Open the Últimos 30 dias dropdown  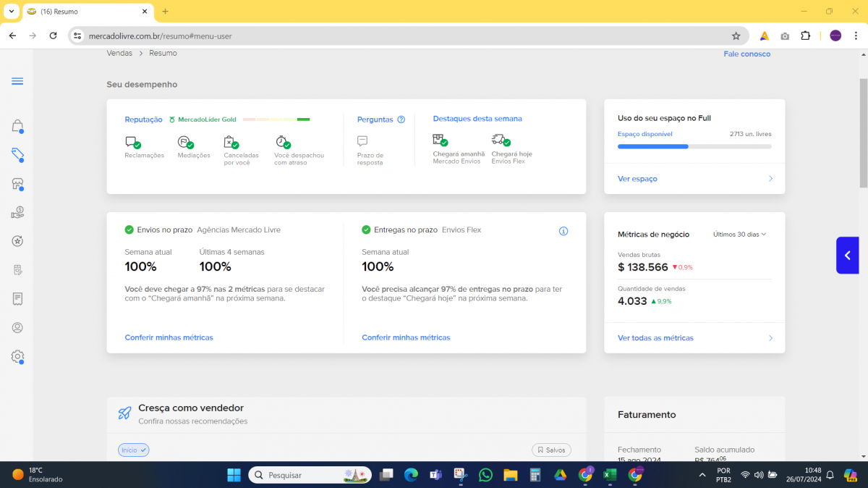tap(739, 235)
